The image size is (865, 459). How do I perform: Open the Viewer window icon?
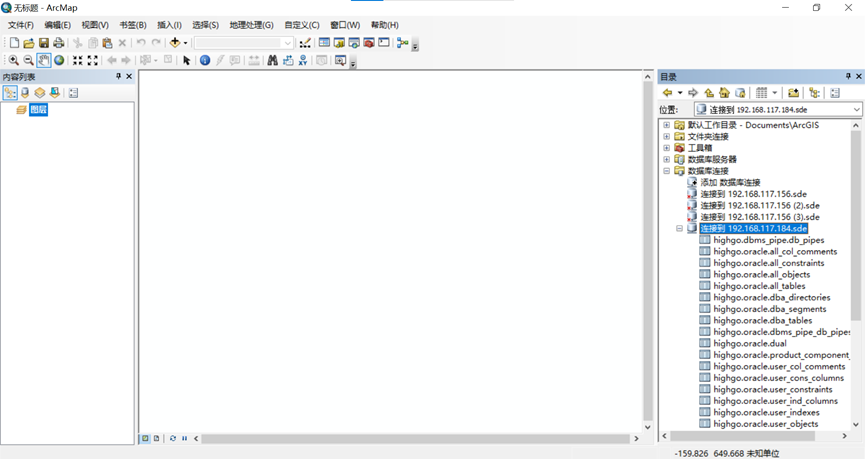click(x=340, y=60)
